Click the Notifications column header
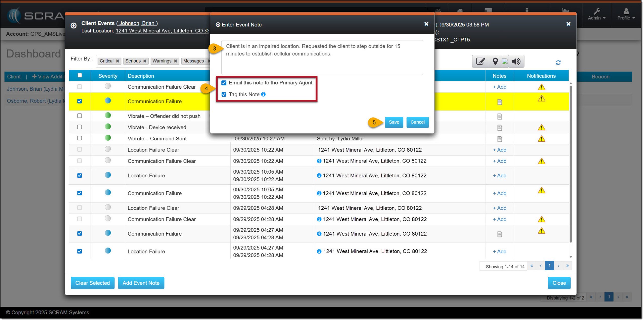This screenshot has height=321, width=644. point(541,76)
